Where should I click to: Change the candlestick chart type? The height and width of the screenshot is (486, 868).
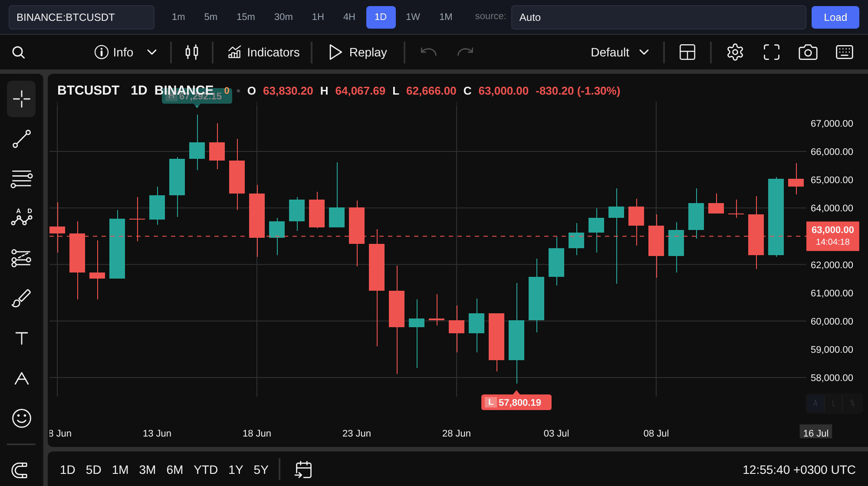192,52
